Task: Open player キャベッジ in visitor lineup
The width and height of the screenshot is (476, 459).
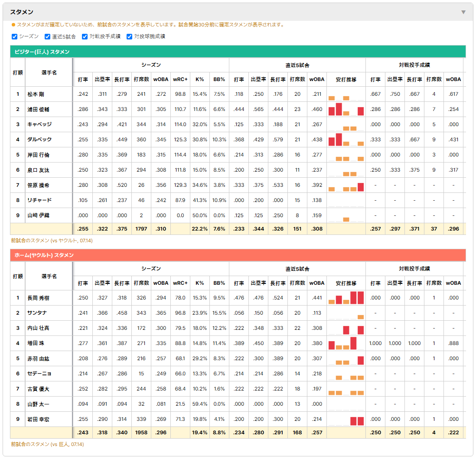Action: (39, 124)
